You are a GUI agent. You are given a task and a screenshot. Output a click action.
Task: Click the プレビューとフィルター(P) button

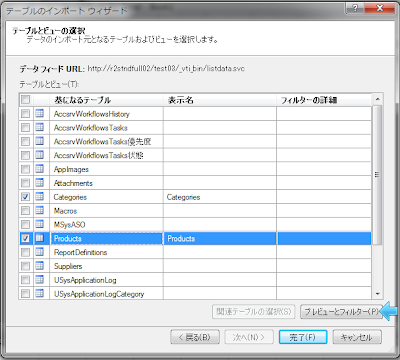(341, 311)
